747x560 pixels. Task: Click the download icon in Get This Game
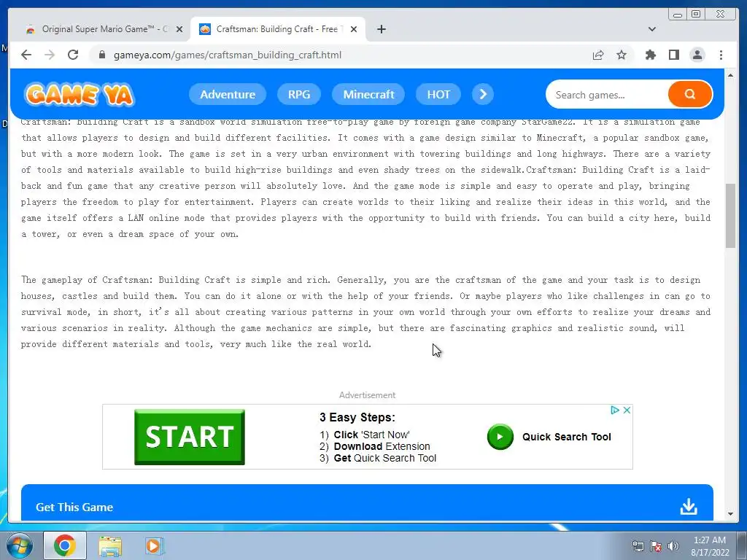coord(689,507)
